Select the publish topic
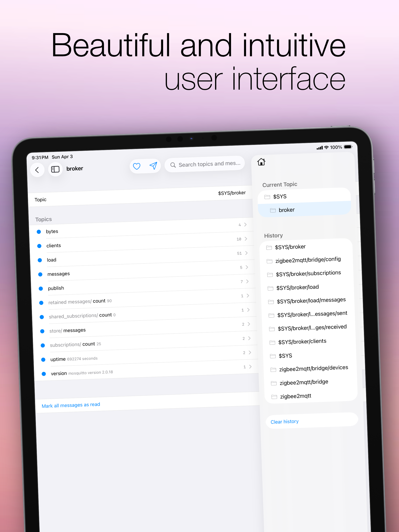This screenshot has height=532, width=399. (143, 285)
